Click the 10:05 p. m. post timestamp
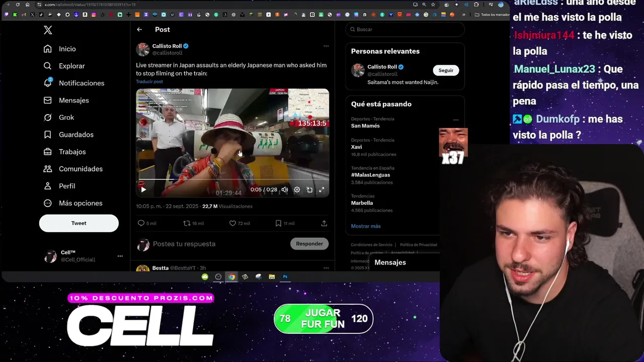Image resolution: width=644 pixels, height=362 pixels. 168,206
